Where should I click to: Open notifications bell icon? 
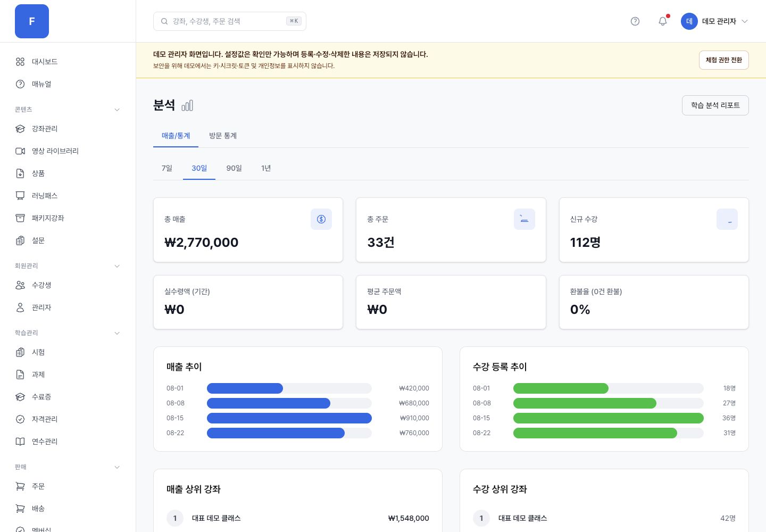[x=663, y=21]
